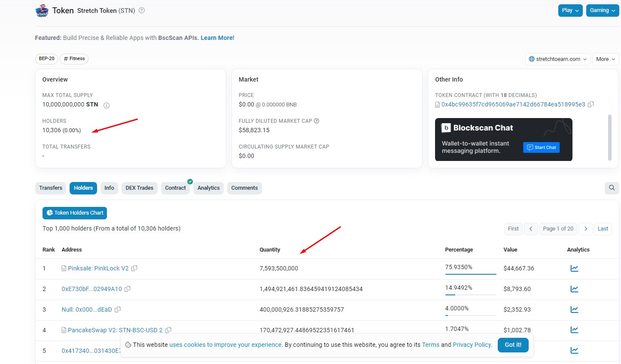Open the Null: 0x000...dEaD holder link
The width and height of the screenshot is (621, 364).
87,309
